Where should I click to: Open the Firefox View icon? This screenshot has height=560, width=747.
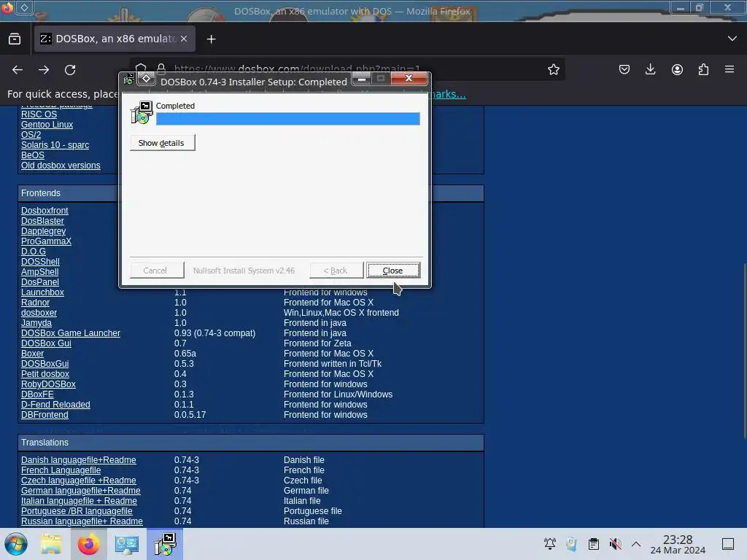[15, 39]
